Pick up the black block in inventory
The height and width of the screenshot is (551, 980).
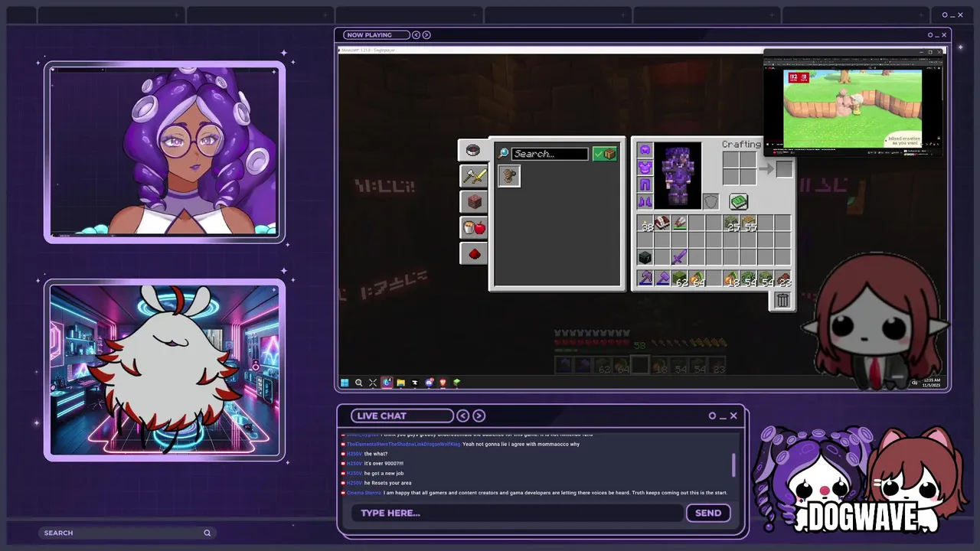pyautogui.click(x=645, y=258)
